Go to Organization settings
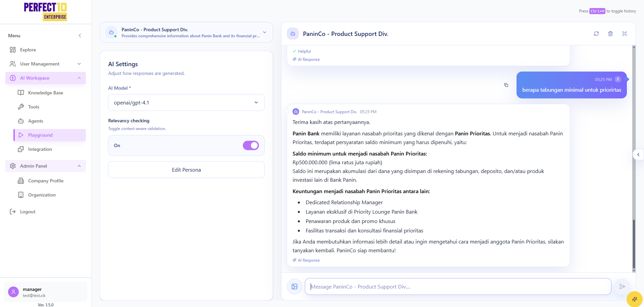 [x=50, y=195]
